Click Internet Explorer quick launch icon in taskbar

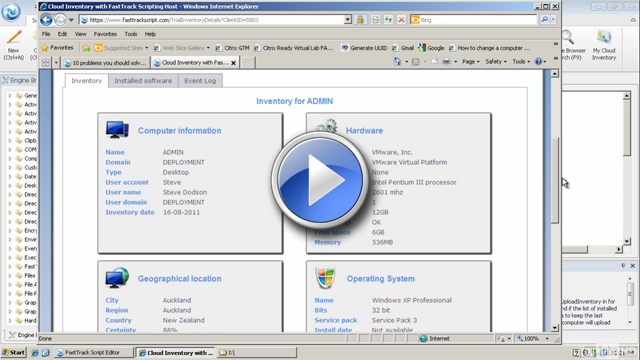35,353
